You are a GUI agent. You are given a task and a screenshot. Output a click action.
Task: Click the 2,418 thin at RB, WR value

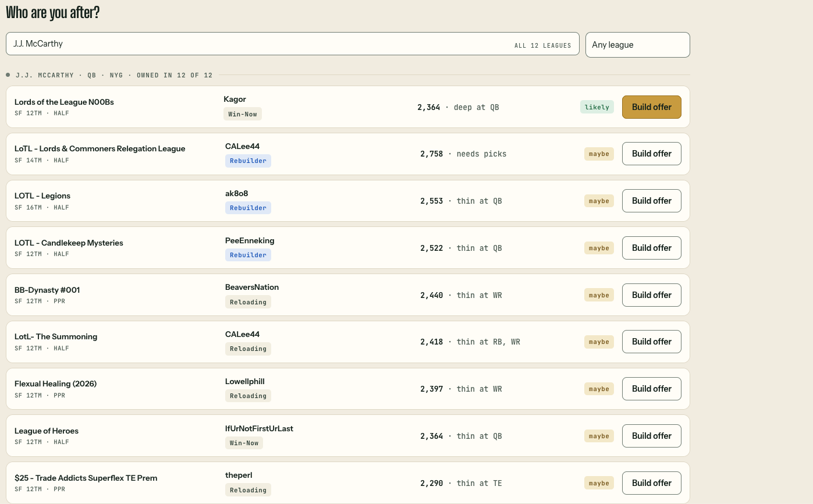click(x=470, y=342)
